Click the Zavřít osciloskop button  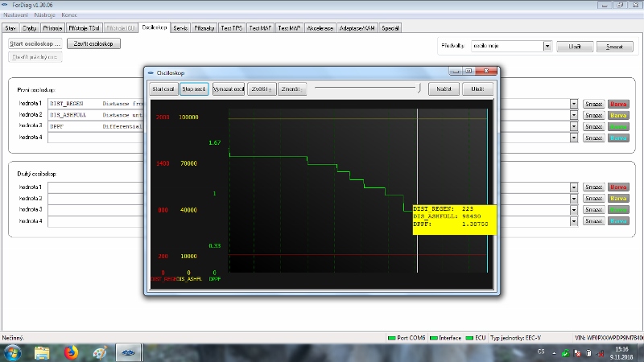click(93, 43)
